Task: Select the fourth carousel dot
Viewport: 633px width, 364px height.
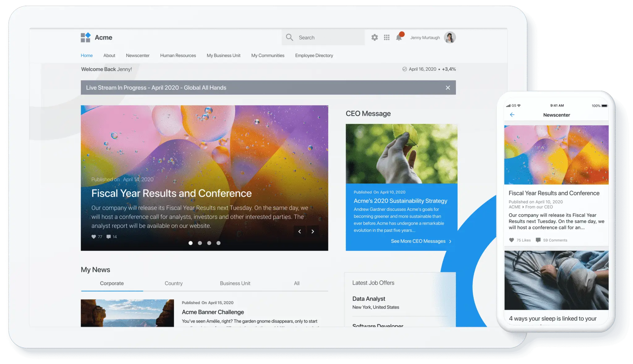Action: click(219, 243)
